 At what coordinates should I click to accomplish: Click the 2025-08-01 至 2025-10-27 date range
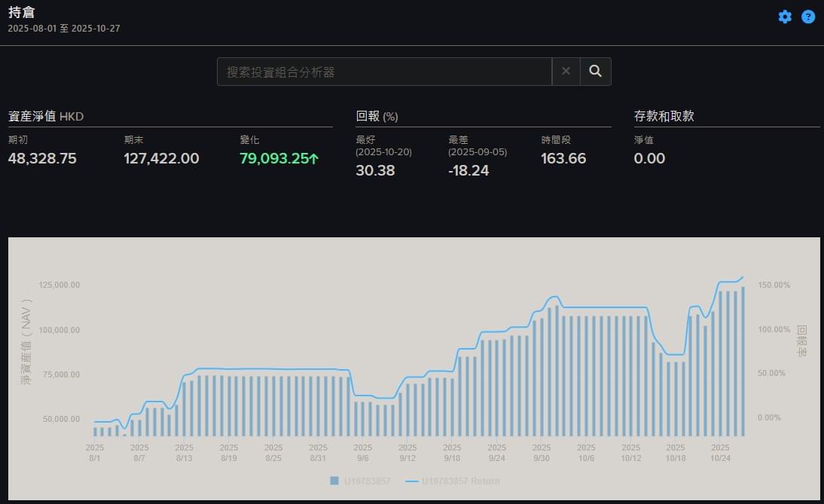point(64,29)
